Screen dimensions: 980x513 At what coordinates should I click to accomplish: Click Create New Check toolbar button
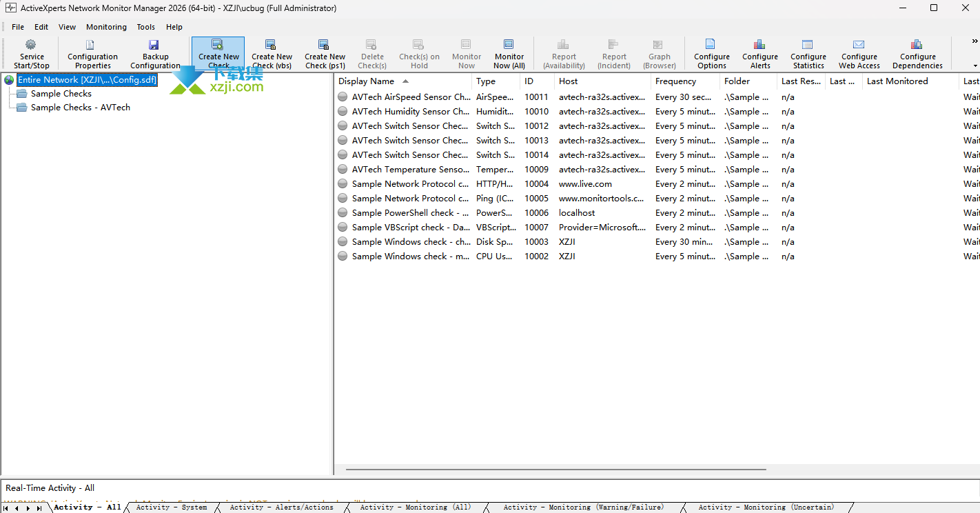(218, 54)
